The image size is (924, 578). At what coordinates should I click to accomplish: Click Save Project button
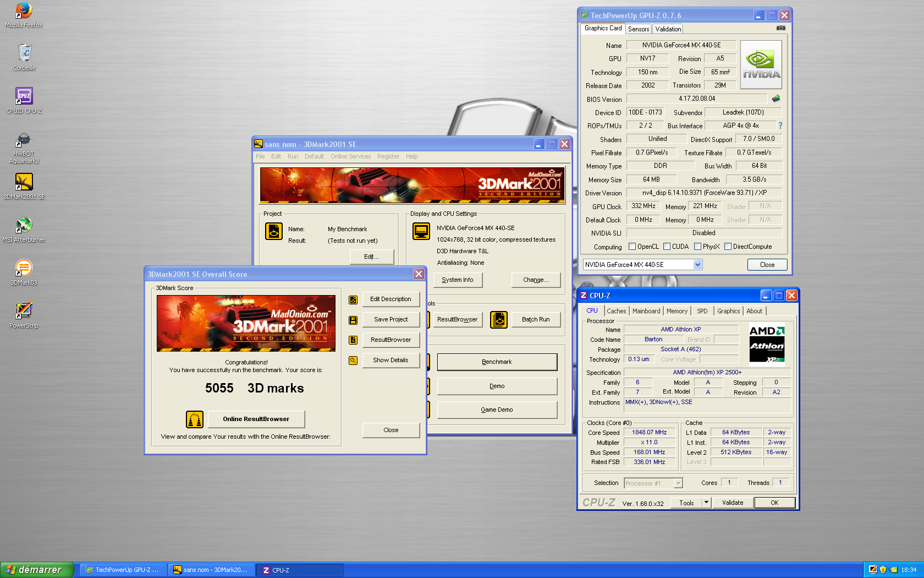391,320
